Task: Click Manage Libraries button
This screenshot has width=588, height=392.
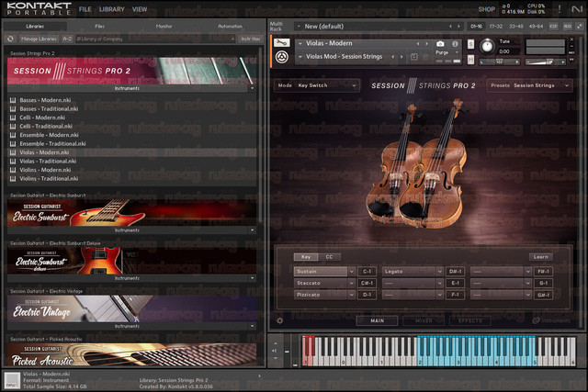Action: [x=39, y=39]
